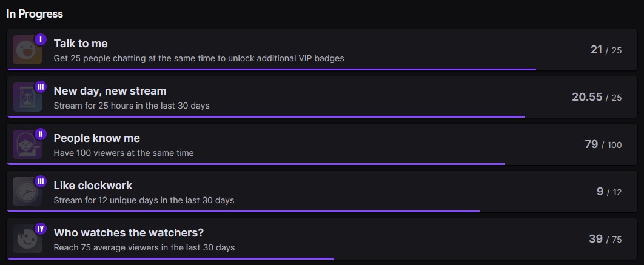Click the People know me avatar icon
This screenshot has height=265, width=644.
(x=27, y=144)
